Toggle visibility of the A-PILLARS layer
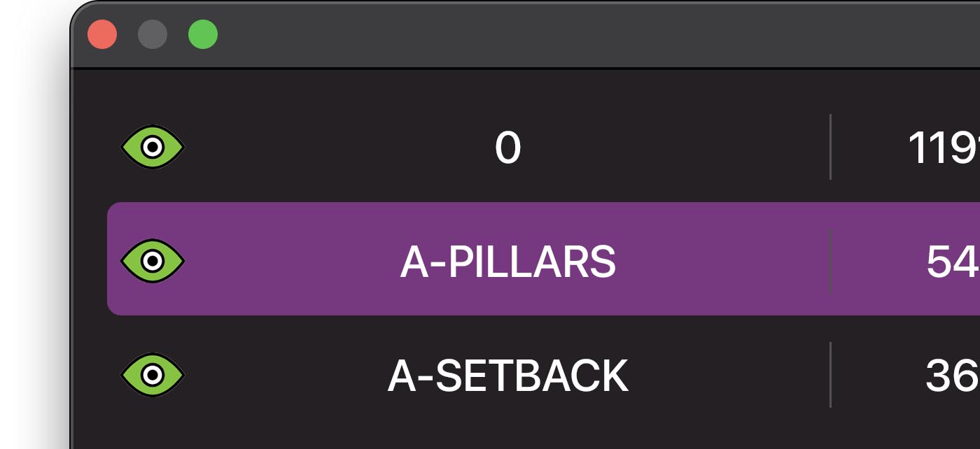Viewport: 980px width, 449px height. tap(153, 260)
